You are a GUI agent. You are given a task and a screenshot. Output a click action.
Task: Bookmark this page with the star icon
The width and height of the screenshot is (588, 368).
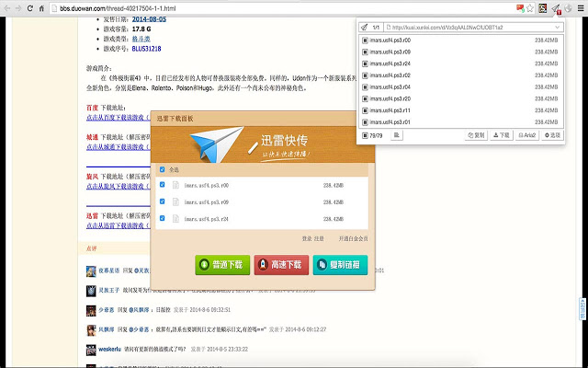(x=529, y=8)
